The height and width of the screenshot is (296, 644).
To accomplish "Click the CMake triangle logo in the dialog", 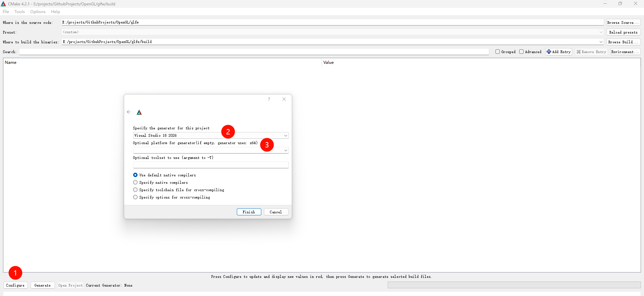I will [x=139, y=112].
